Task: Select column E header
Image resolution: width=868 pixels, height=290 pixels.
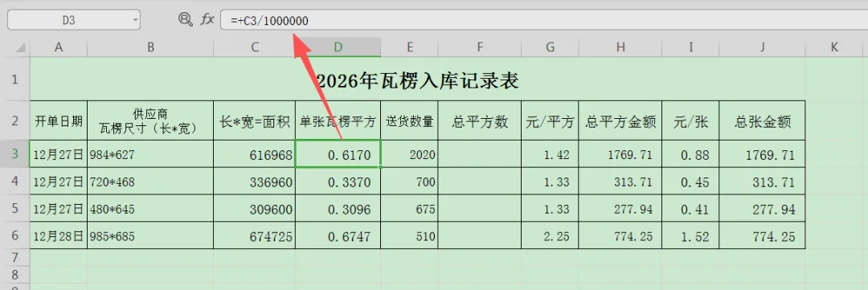Action: coord(410,47)
